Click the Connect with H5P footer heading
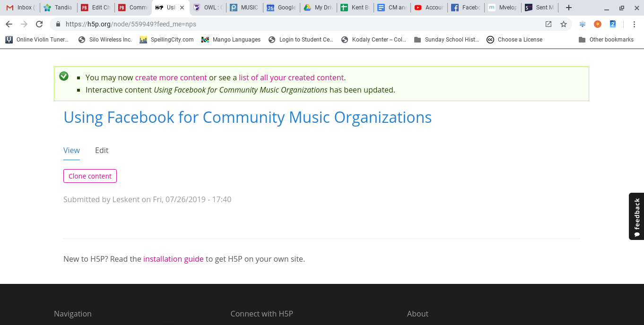The image size is (644, 325). [x=262, y=314]
